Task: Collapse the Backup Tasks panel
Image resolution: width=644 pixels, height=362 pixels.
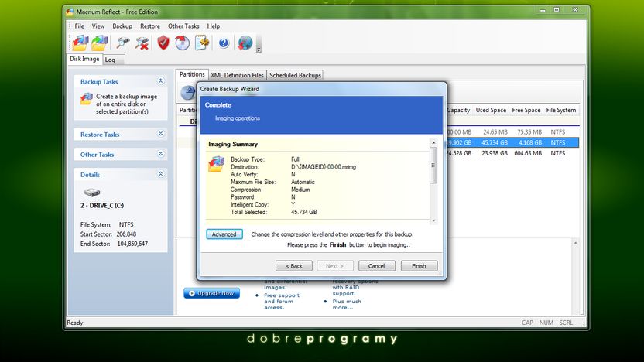Action: [160, 81]
